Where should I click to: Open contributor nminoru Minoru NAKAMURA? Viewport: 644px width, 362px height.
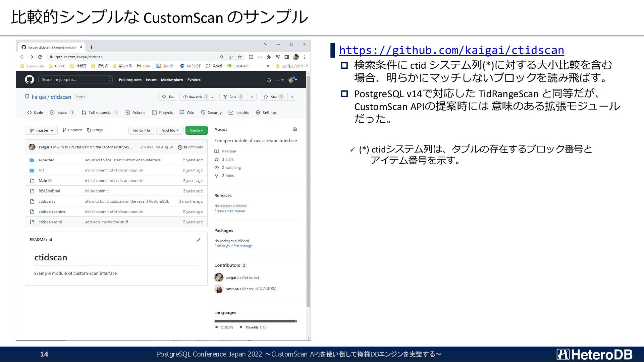246,289
